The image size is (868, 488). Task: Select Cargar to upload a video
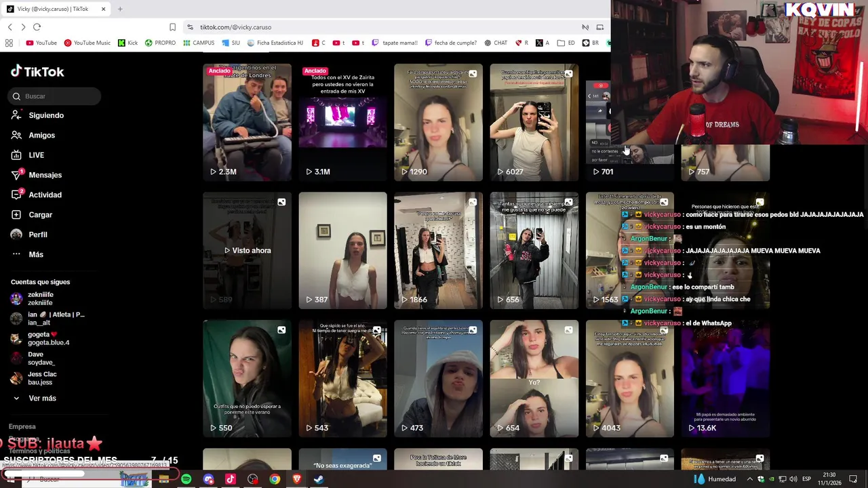[x=32, y=214]
